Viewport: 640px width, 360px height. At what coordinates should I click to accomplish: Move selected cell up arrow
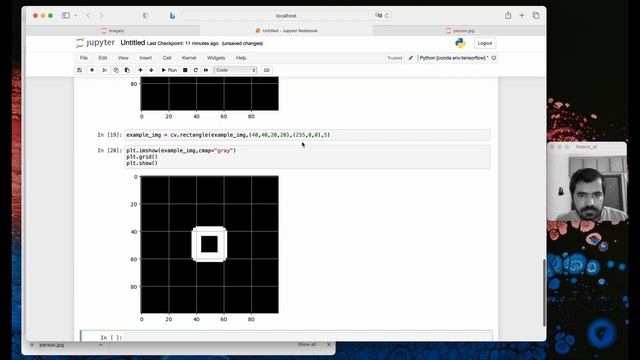140,70
